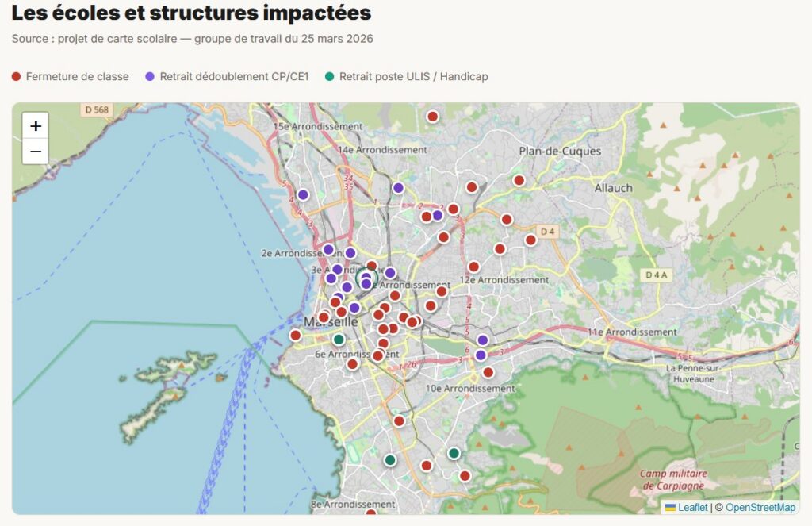Select the southernmost red marker on the right
Viewport: 812px width, 526px height.
point(465,476)
